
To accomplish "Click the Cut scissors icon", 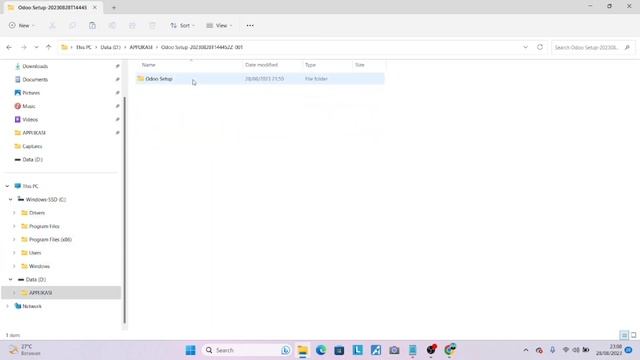I will (52, 25).
